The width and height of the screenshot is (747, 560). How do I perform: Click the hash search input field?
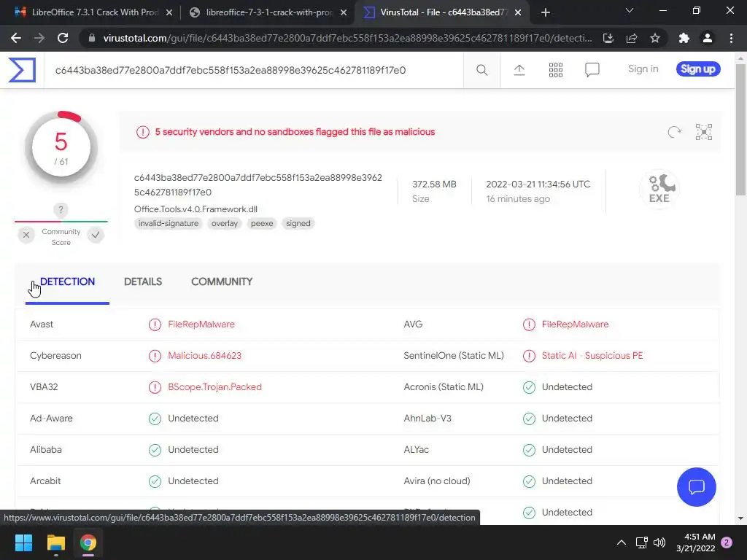(253, 71)
